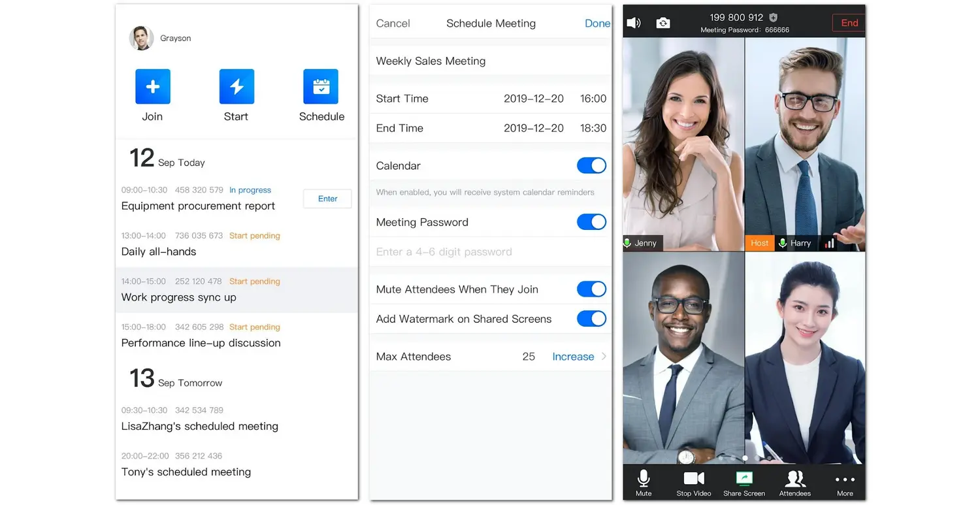Check Harry's signal strength bars
This screenshot has height=505, width=980.
[830, 243]
